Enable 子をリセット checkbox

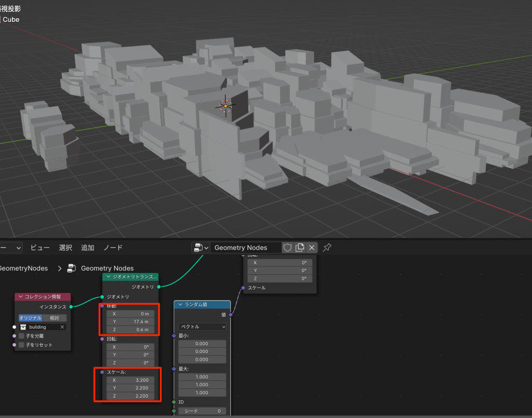pos(22,345)
